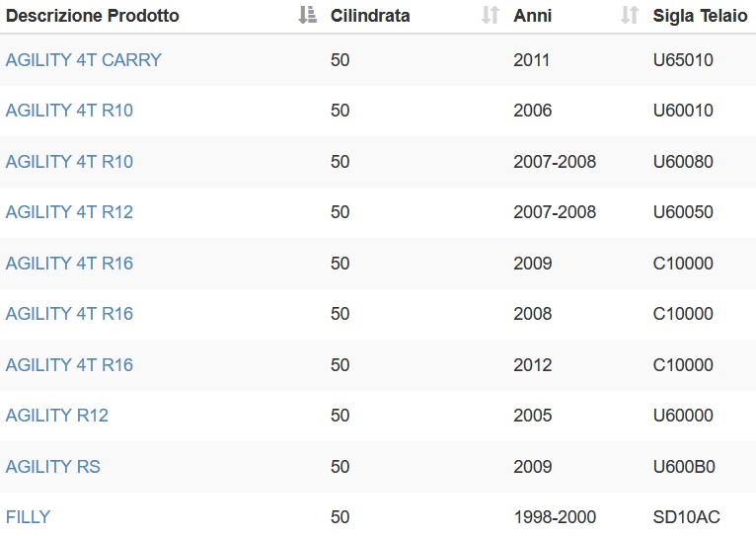
Task: Open the AGILITY 4T CARRY link
Action: coord(84,60)
